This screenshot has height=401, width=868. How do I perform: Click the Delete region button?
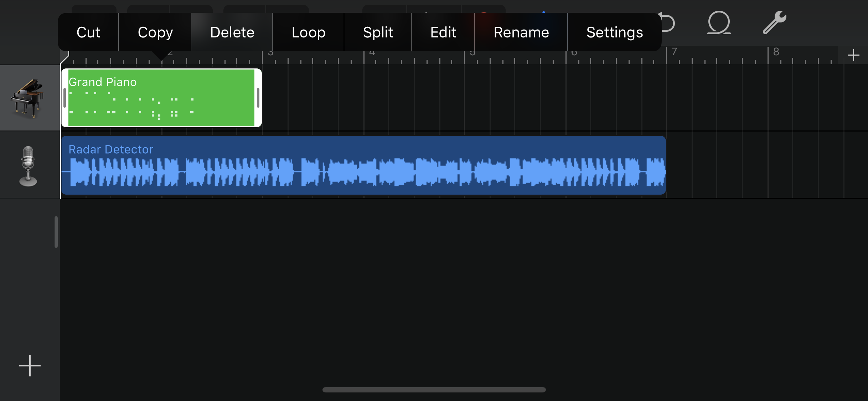(232, 32)
